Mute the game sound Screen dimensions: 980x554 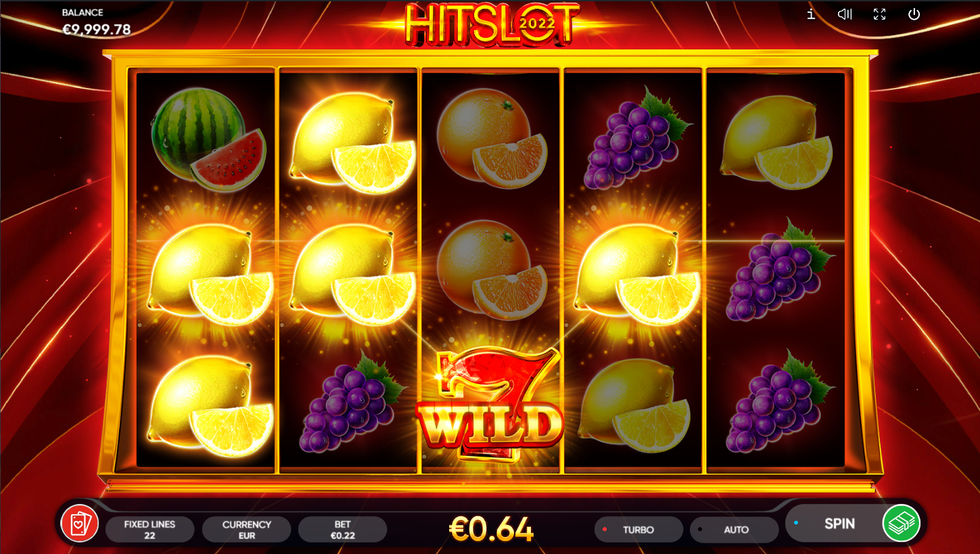[845, 14]
